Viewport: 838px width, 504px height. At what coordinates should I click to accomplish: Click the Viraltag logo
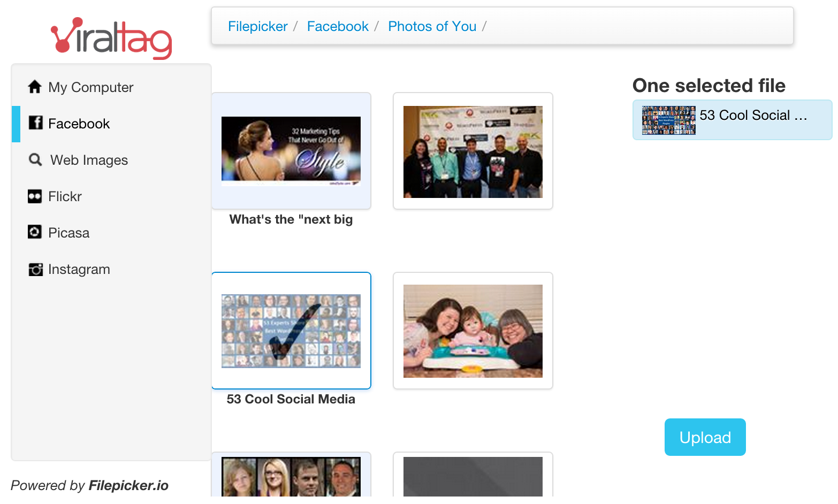coord(111,37)
